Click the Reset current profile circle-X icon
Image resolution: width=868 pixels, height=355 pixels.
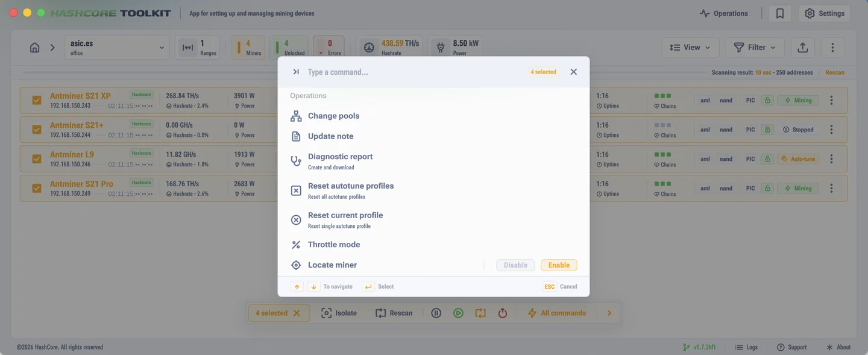(296, 220)
